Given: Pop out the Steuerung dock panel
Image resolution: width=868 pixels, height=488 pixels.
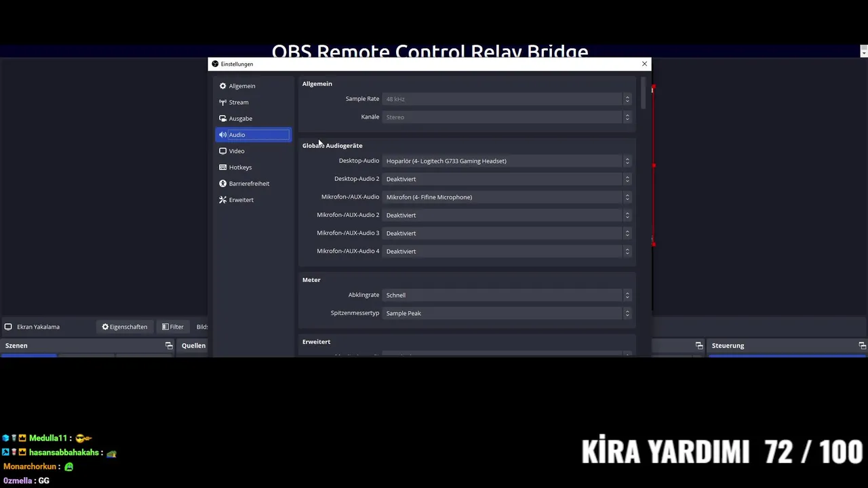Looking at the screenshot, I should point(862,346).
